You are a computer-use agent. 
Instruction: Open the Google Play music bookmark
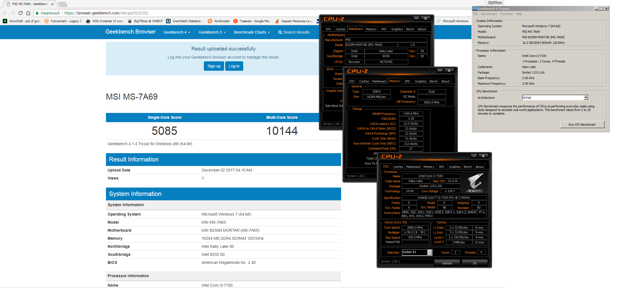[252, 21]
